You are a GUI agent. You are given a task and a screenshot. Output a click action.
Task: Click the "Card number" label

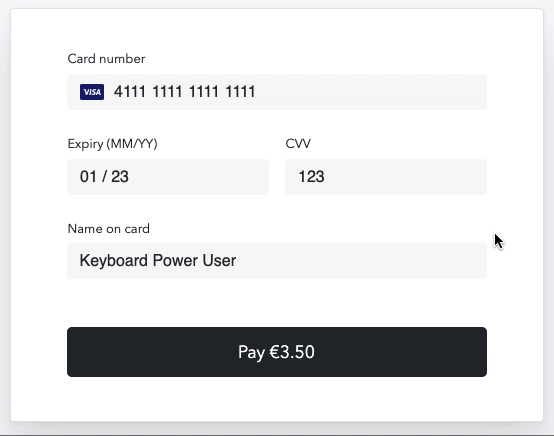point(106,59)
